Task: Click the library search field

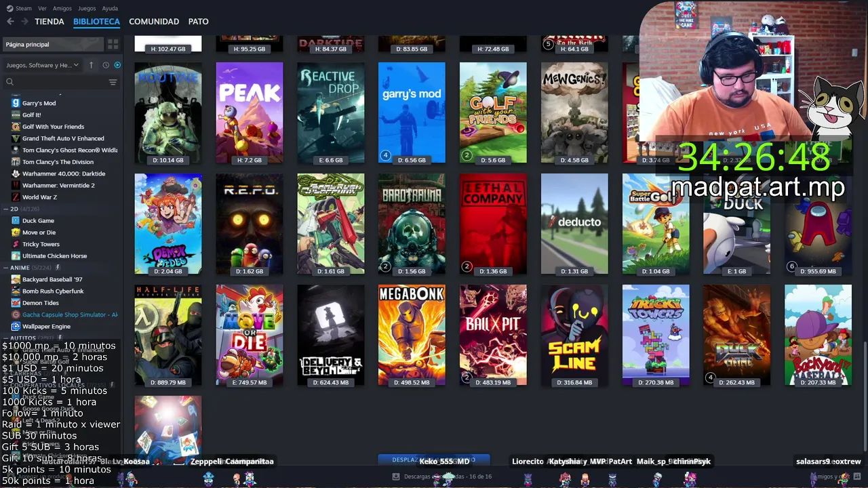Action: coord(60,82)
